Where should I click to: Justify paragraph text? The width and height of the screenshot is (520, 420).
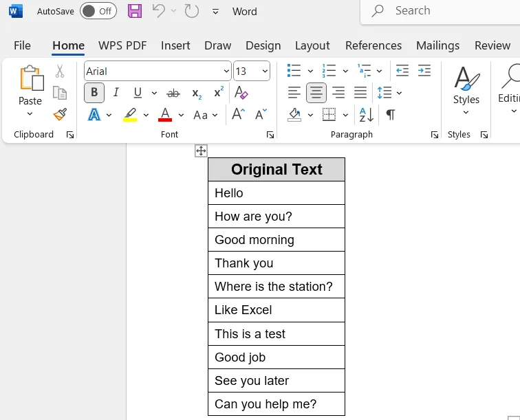coord(360,93)
